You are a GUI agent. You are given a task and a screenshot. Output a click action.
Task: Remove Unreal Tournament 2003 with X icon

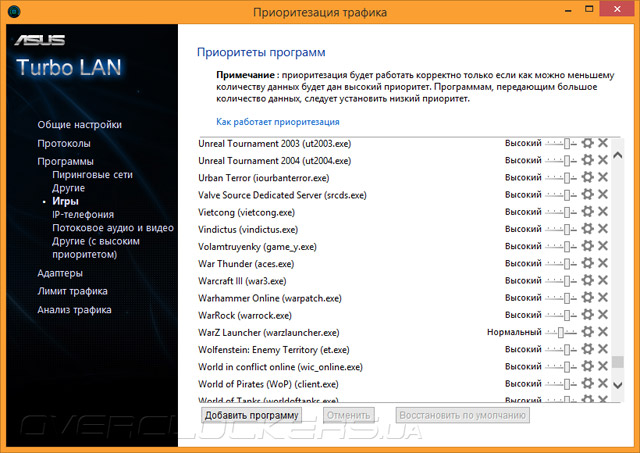603,143
